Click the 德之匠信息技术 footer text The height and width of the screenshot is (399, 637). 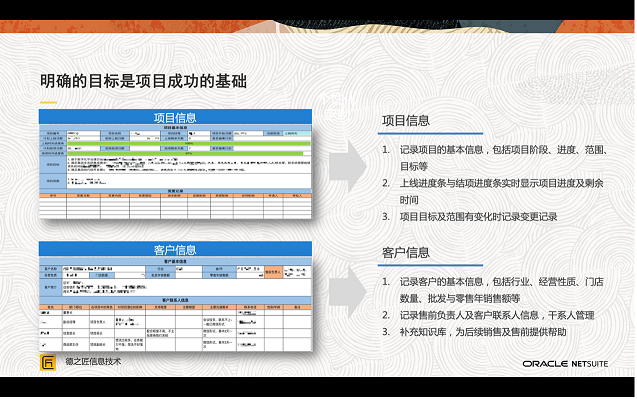(93, 361)
